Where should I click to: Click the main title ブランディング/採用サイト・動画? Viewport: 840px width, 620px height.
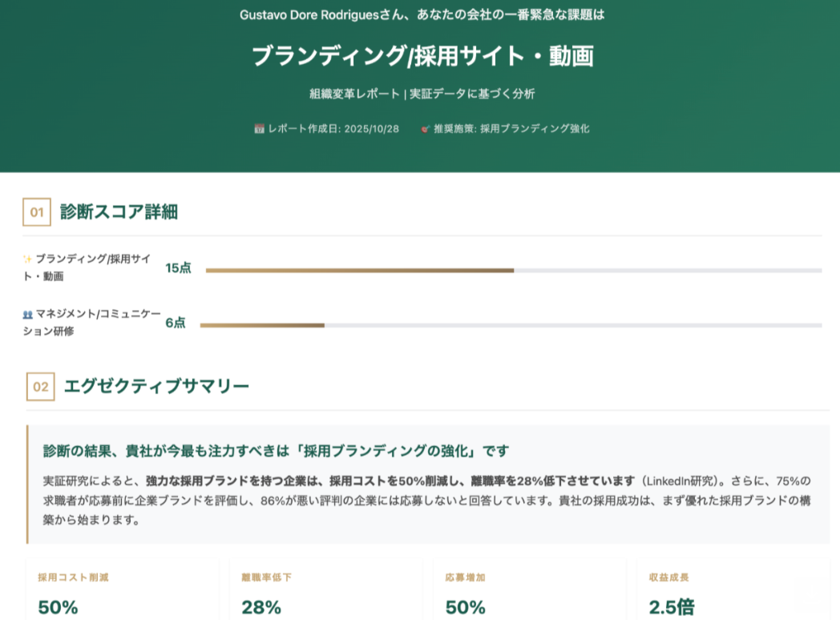point(422,56)
